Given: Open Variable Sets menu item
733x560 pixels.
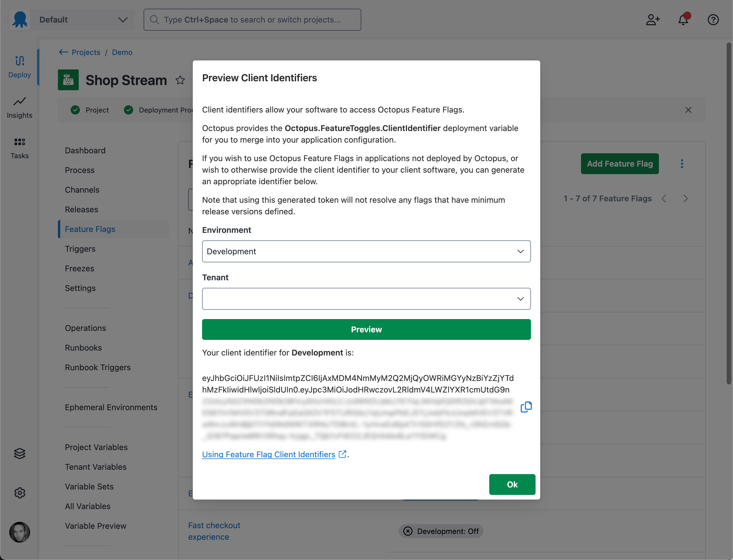Looking at the screenshot, I should (89, 486).
